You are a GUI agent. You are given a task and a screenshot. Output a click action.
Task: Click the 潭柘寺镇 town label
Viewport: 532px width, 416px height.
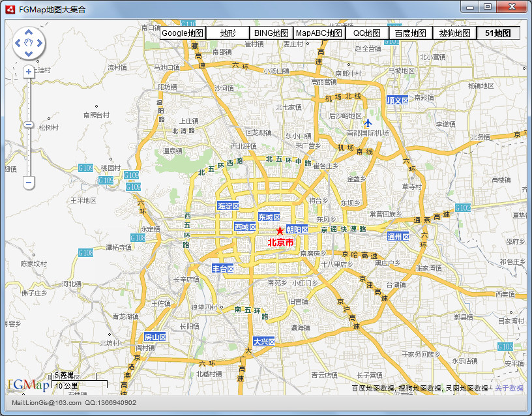119,247
